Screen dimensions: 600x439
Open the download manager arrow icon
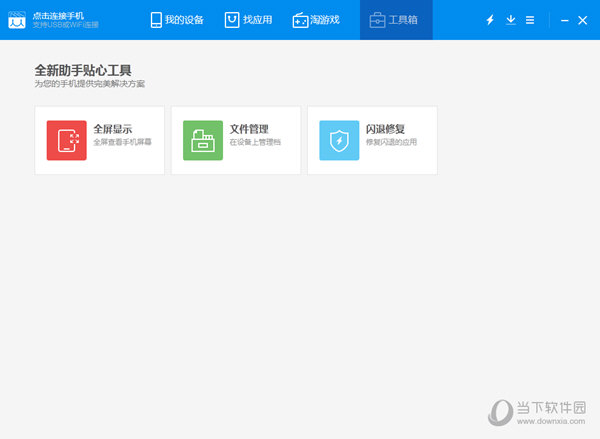tap(510, 20)
